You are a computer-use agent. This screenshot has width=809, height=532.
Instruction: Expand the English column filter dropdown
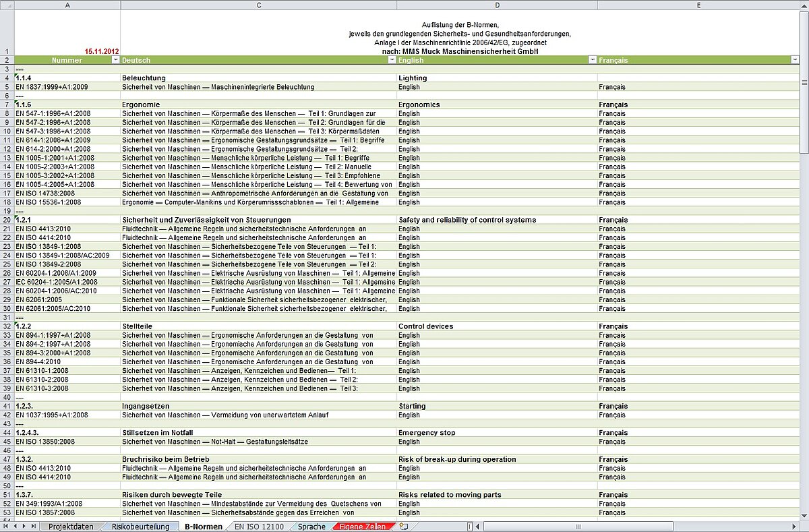click(x=592, y=60)
